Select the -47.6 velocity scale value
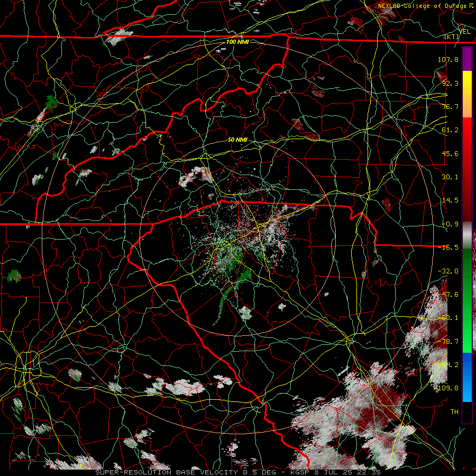This screenshot has width=476, height=476. tap(448, 295)
